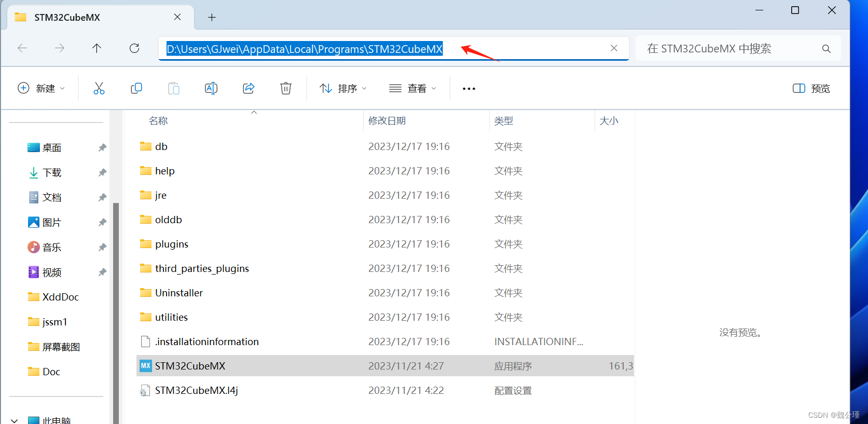Click the Share icon in toolbar
Image resolution: width=868 pixels, height=424 pixels.
[x=249, y=88]
